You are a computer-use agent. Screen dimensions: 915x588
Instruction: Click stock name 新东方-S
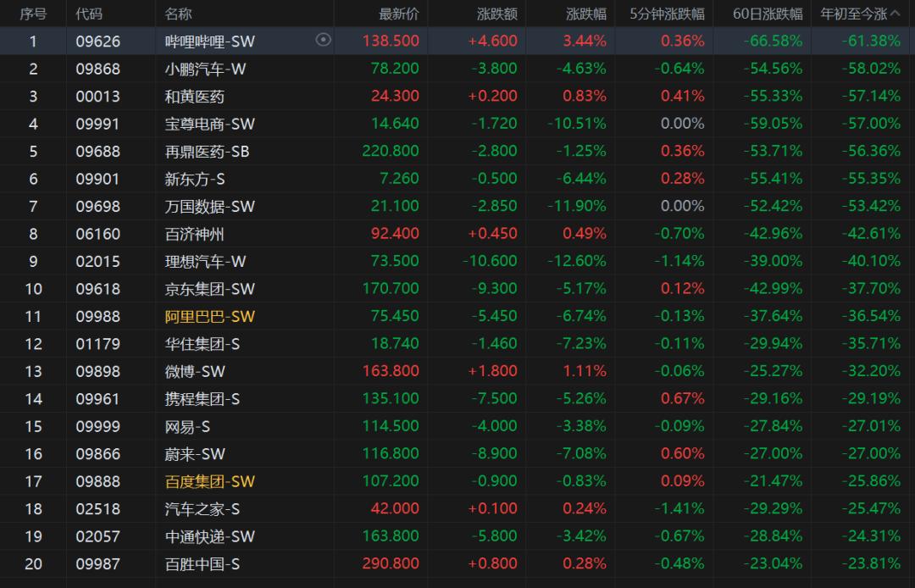pos(195,179)
